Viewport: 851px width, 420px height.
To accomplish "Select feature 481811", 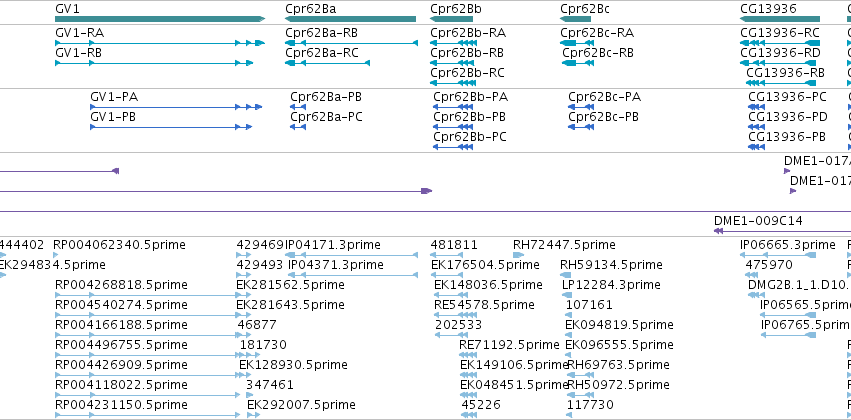I will (454, 245).
